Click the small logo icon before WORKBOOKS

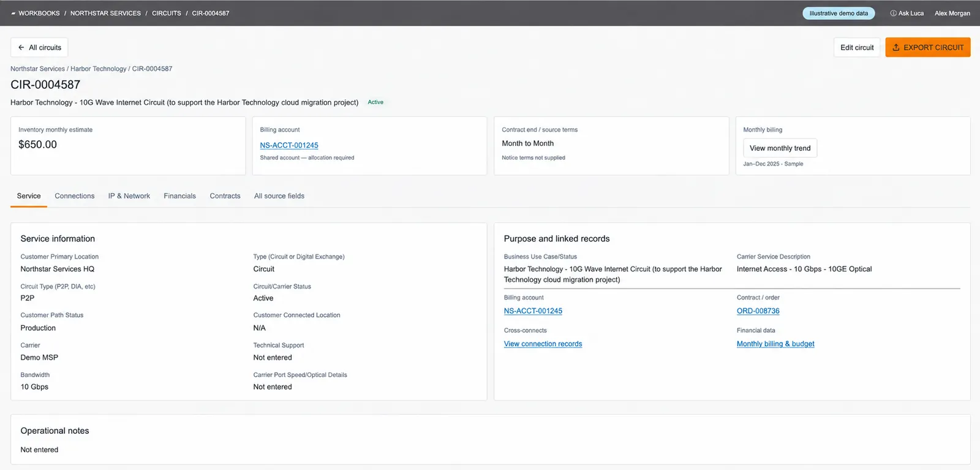(x=13, y=13)
